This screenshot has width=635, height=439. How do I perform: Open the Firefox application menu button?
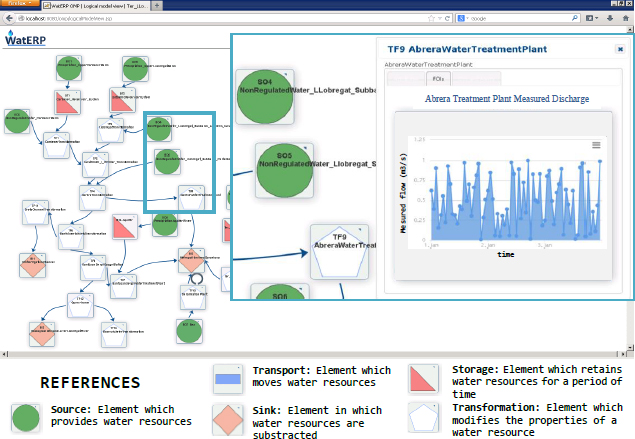coord(20,3)
